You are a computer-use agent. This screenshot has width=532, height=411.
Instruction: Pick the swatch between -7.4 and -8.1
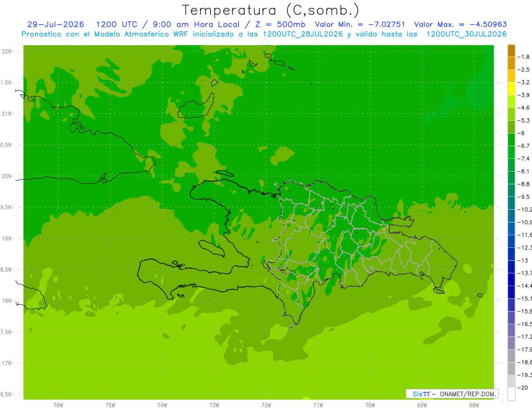(511, 165)
